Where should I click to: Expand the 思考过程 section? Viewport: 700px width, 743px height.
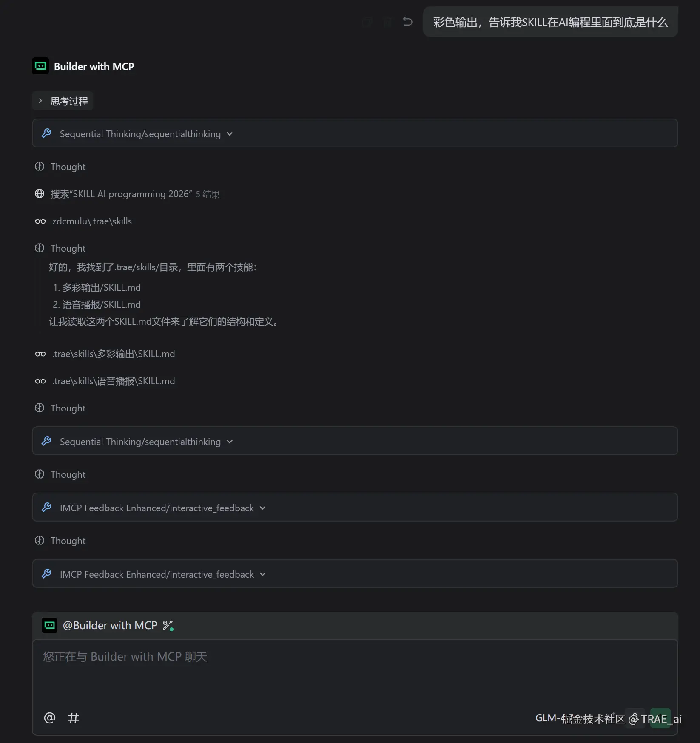[x=63, y=101]
